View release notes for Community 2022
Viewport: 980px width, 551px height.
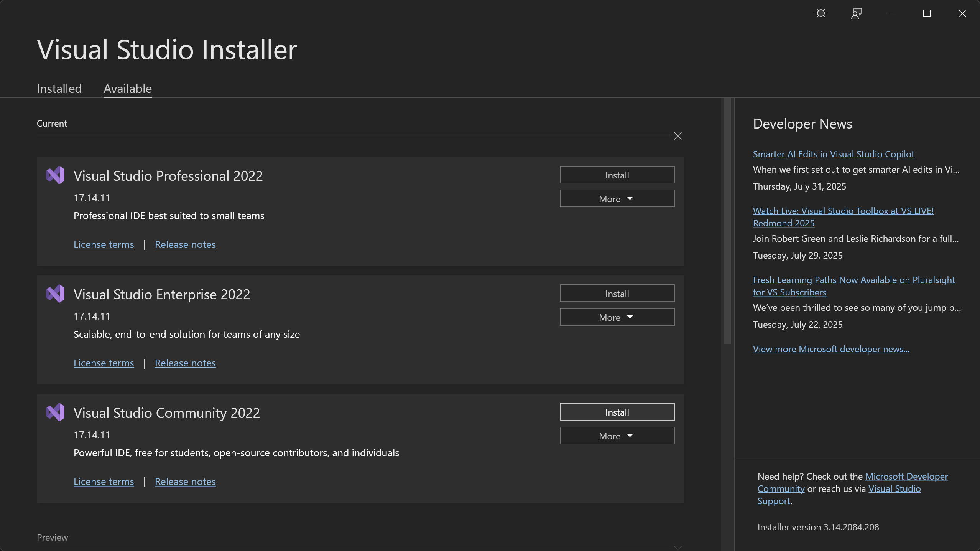point(185,482)
